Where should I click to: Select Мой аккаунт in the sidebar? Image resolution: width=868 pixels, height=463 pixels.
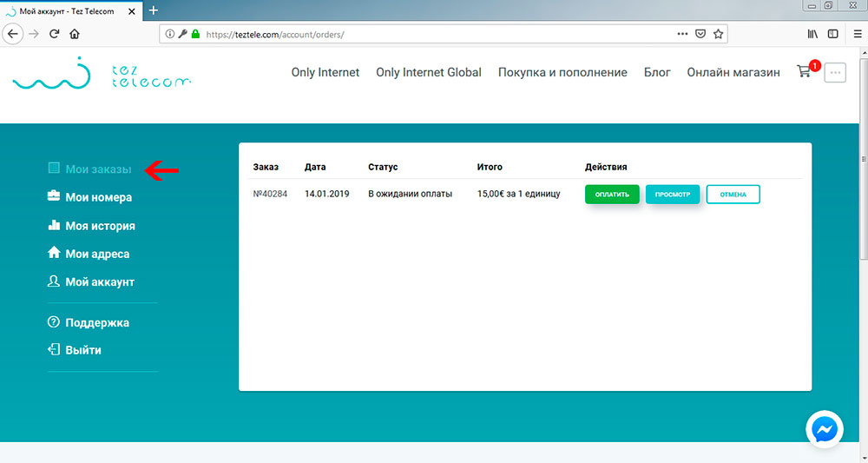(100, 282)
